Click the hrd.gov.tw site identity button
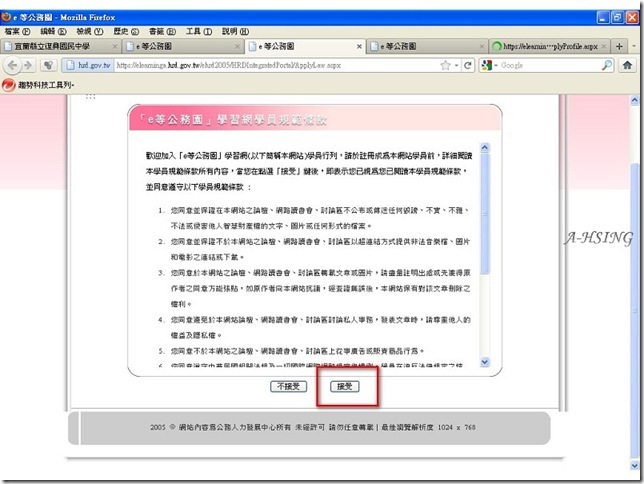644x484 pixels. [x=88, y=65]
